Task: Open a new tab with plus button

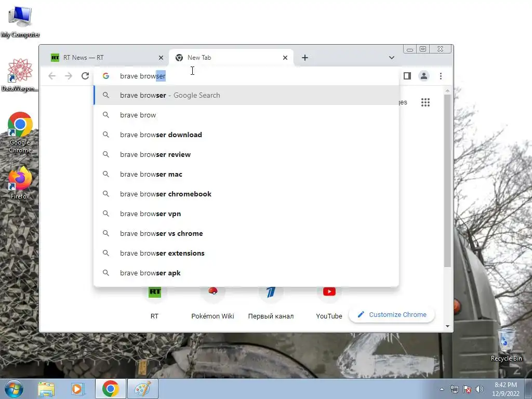Action: pos(304,58)
